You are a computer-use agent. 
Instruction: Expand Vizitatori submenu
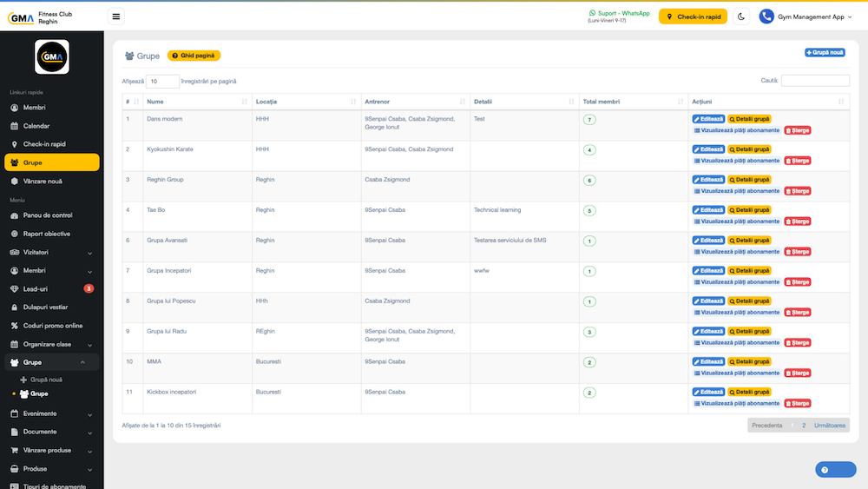click(x=52, y=252)
